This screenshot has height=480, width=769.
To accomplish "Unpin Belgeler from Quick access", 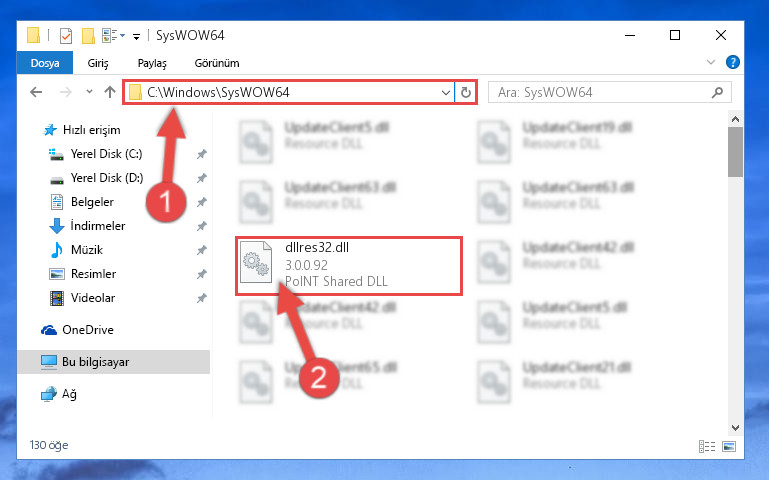I will 202,202.
